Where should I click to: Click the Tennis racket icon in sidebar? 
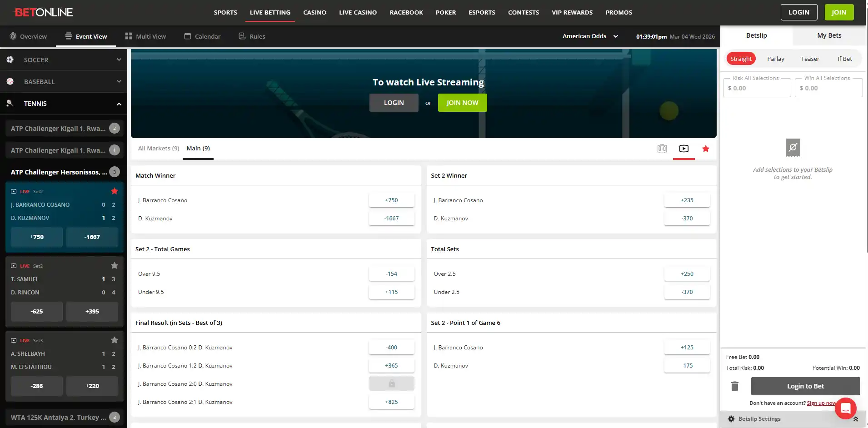click(x=10, y=103)
